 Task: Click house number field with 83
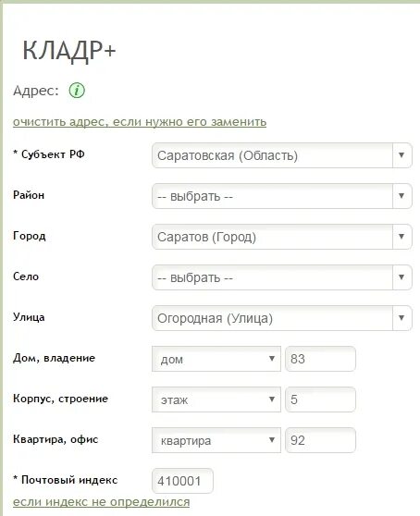tap(320, 359)
